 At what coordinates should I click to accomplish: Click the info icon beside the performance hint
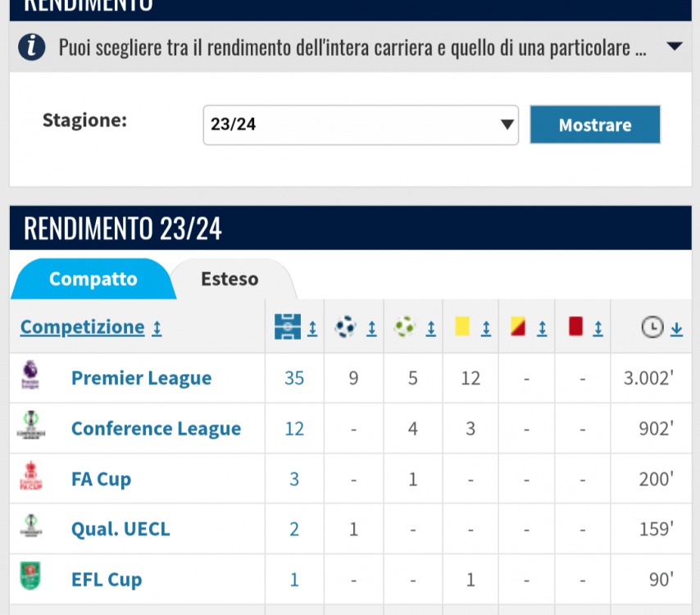pos(32,47)
